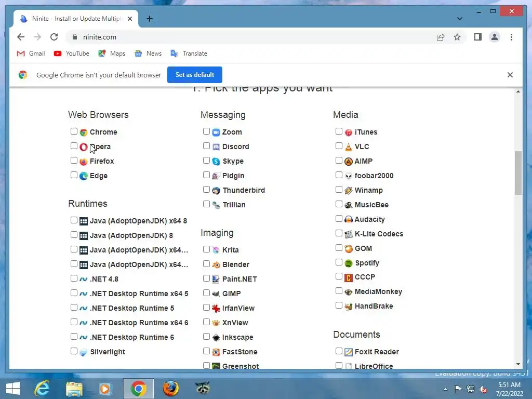Image resolution: width=532 pixels, height=399 pixels.
Task: Check the Firefox checkbox
Action: pyautogui.click(x=74, y=161)
